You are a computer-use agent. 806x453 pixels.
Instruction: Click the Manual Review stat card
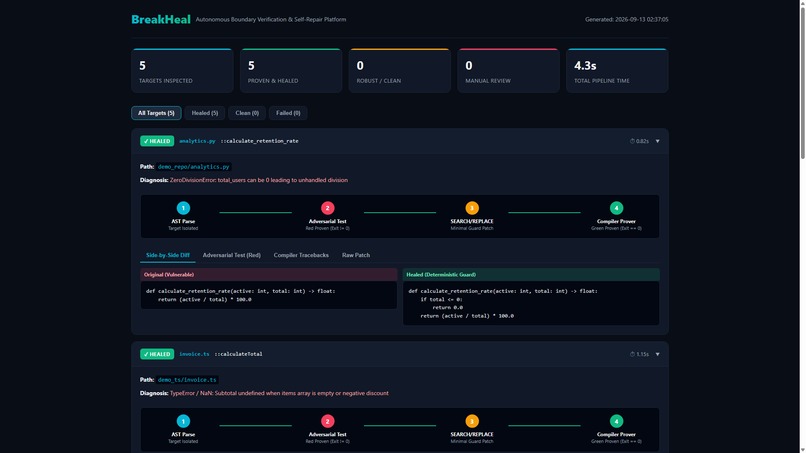coord(508,70)
